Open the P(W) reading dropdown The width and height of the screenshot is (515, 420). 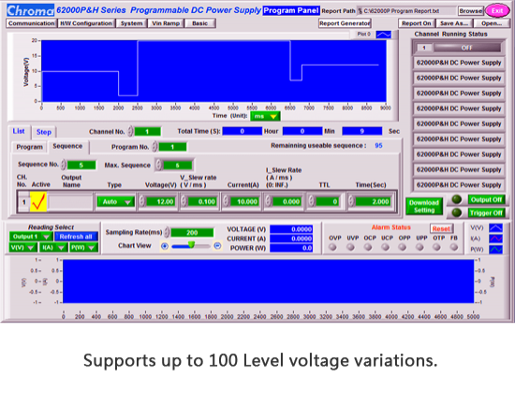click(83, 247)
